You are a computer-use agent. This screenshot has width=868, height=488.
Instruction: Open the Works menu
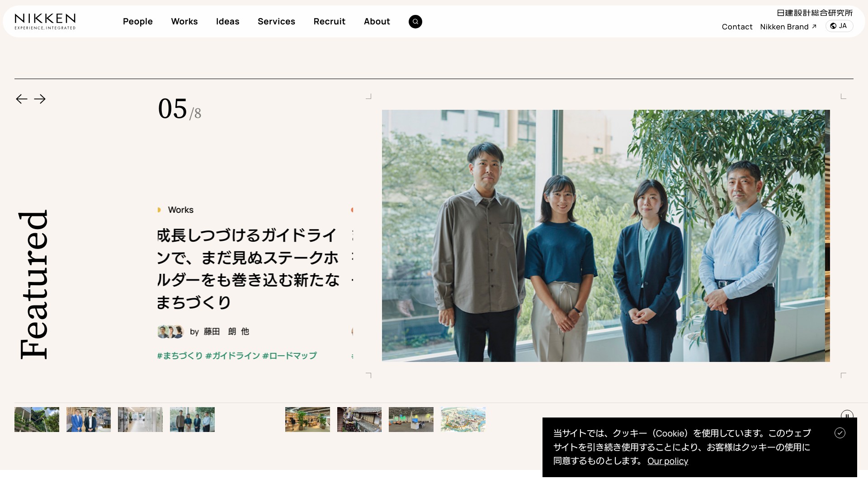184,21
